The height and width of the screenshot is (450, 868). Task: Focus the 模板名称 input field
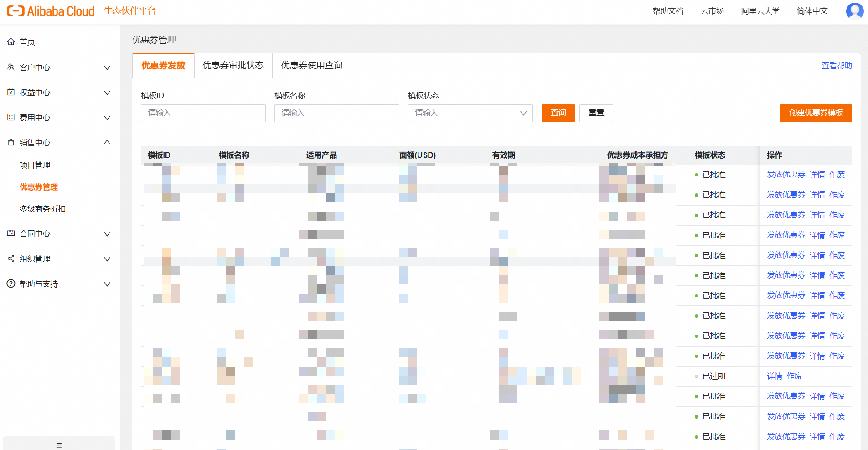[x=337, y=113]
